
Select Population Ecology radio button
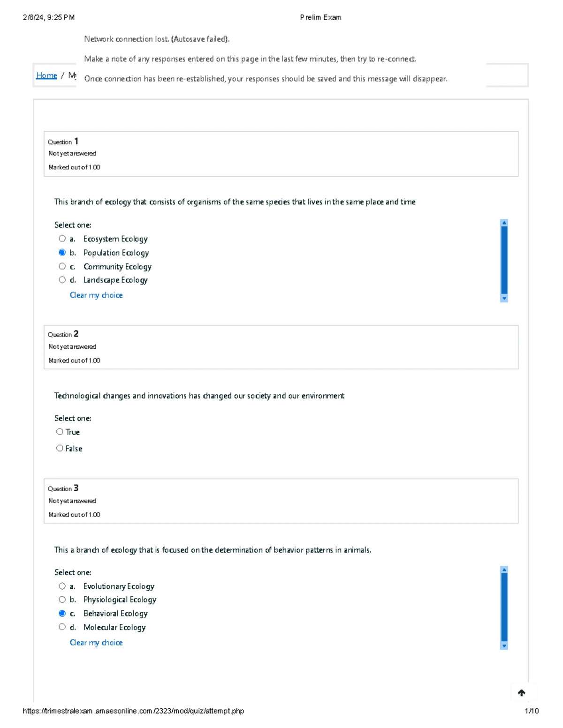[62, 252]
